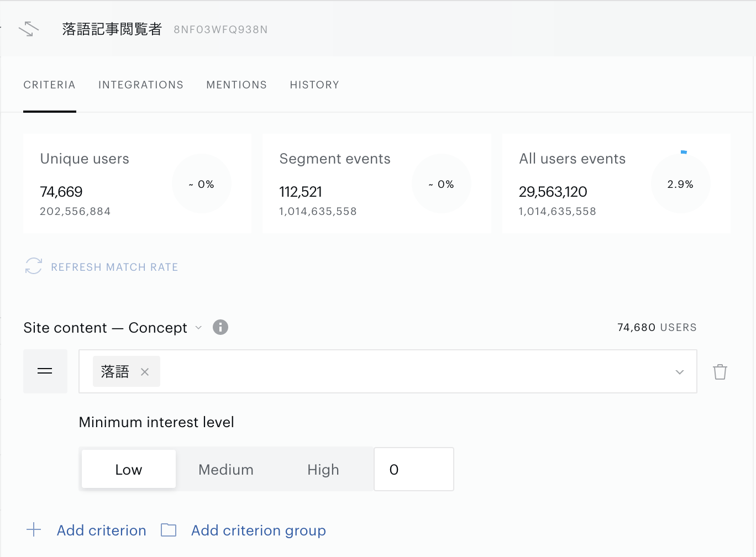Click the Add criterion group link
The height and width of the screenshot is (557, 756).
pos(259,530)
